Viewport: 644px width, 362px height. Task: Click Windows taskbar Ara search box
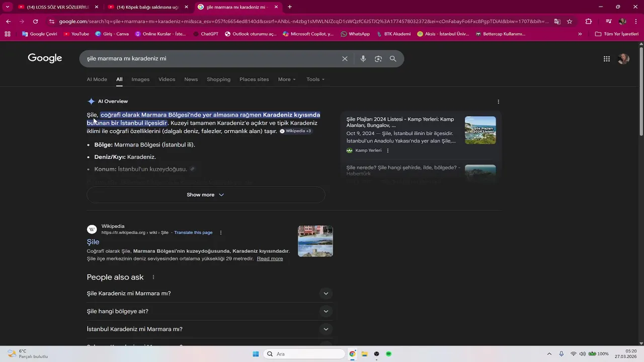point(304,354)
